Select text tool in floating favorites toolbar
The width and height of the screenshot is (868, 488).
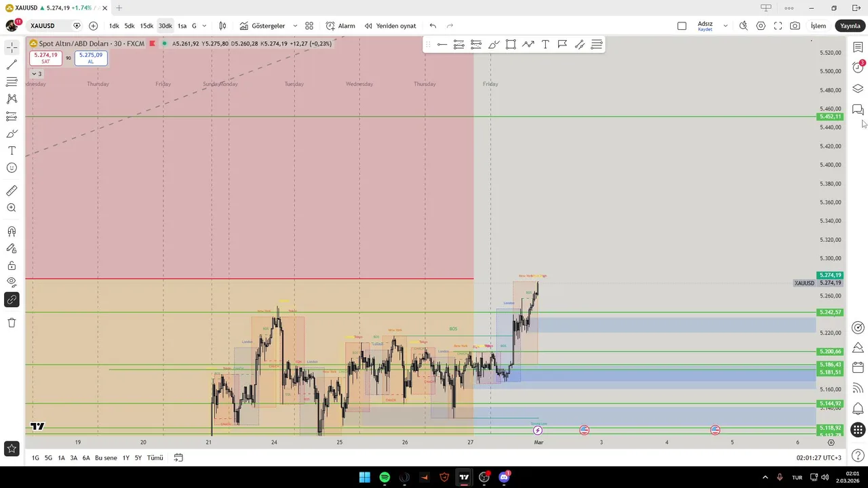[x=545, y=45]
